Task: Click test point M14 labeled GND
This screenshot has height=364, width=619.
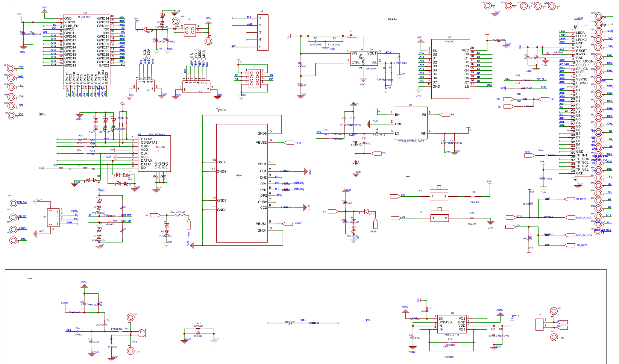Action: tap(12, 78)
